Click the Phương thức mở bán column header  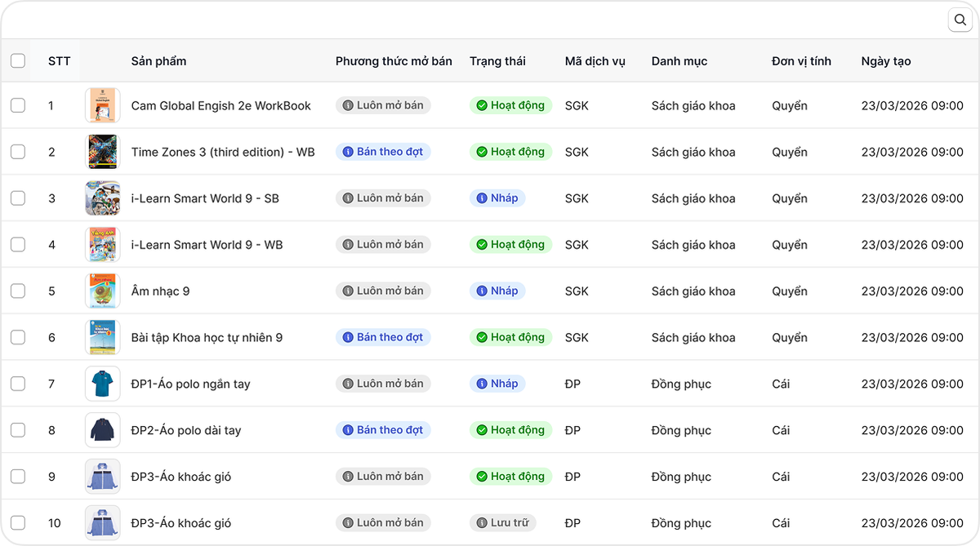(x=394, y=61)
